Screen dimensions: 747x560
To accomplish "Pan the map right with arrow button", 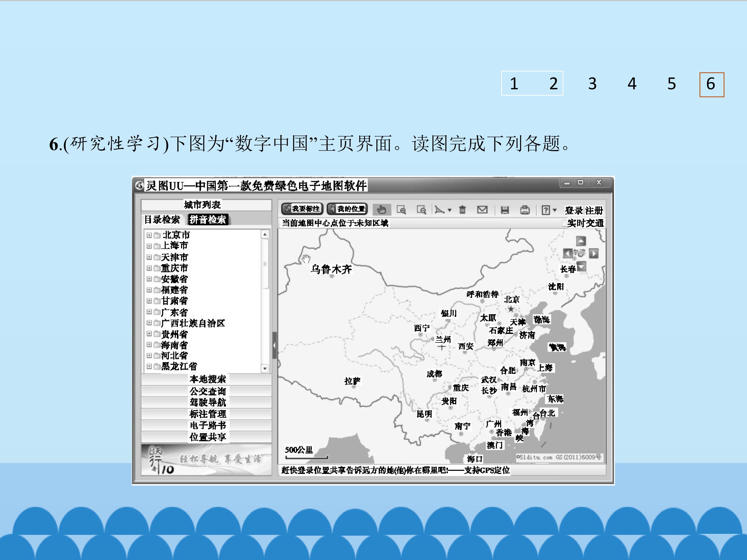I will point(594,253).
